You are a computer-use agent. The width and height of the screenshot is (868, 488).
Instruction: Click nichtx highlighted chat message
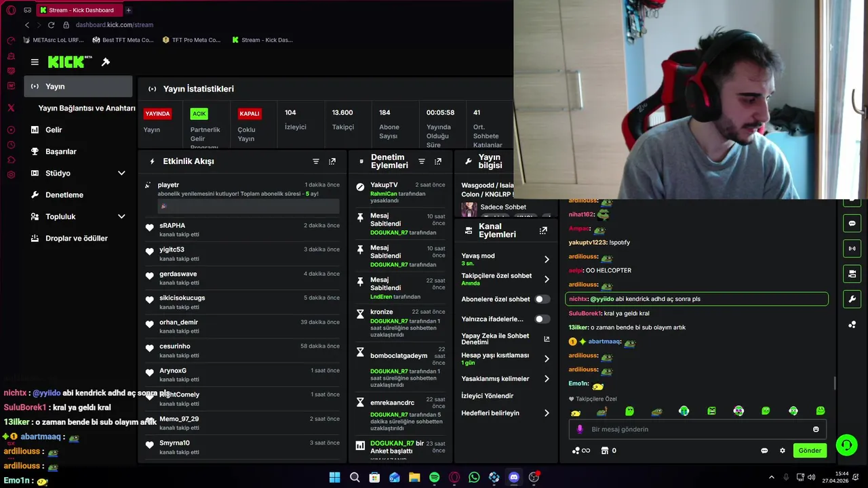(696, 299)
